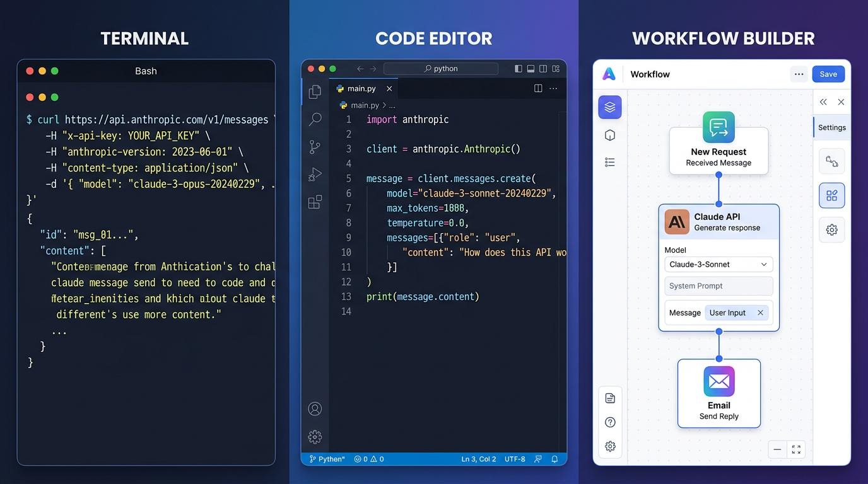
Task: Click the Workflow app logo
Action: [x=609, y=74]
